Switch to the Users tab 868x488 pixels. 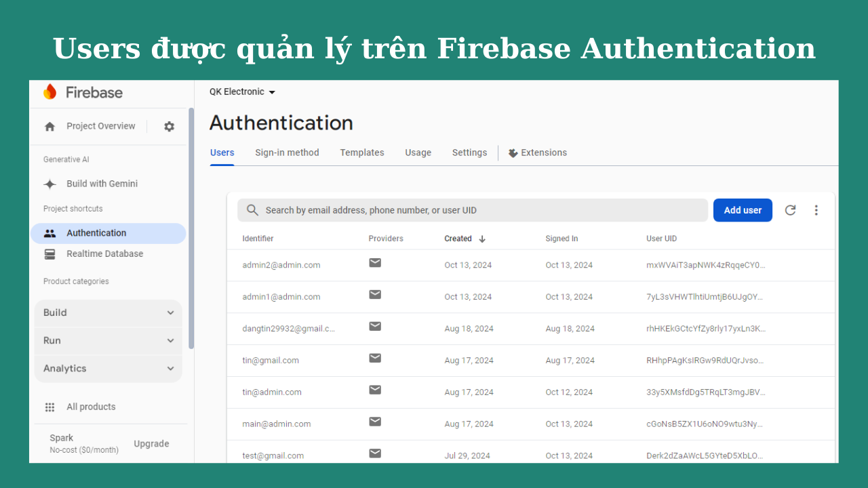click(x=222, y=153)
